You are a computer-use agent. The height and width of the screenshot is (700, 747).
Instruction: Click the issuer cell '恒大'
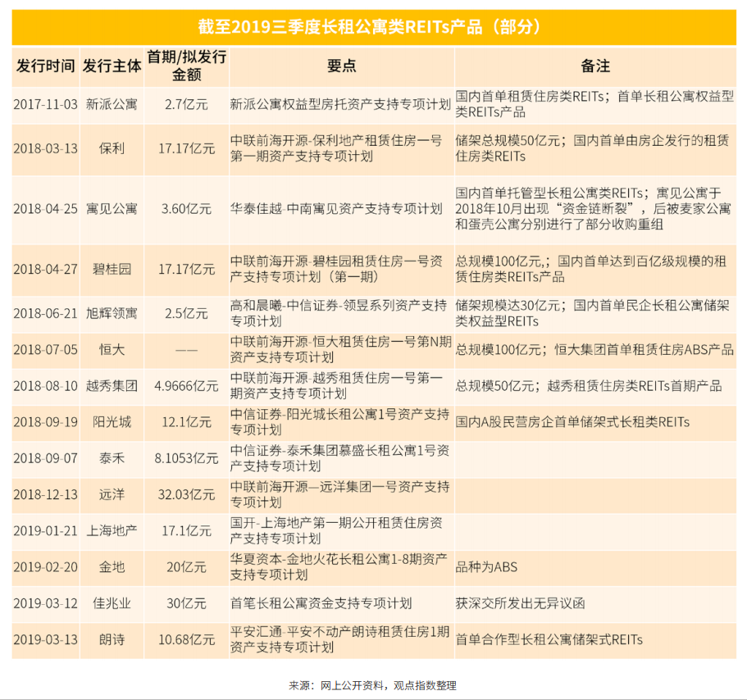112,349
